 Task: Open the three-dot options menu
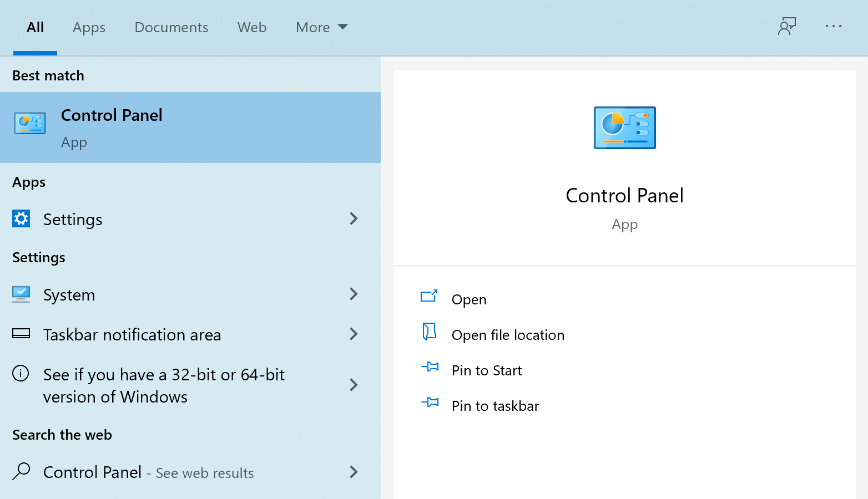[834, 26]
